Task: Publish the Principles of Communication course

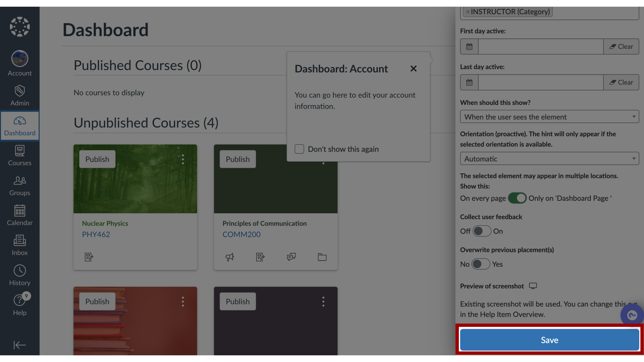Action: click(238, 159)
